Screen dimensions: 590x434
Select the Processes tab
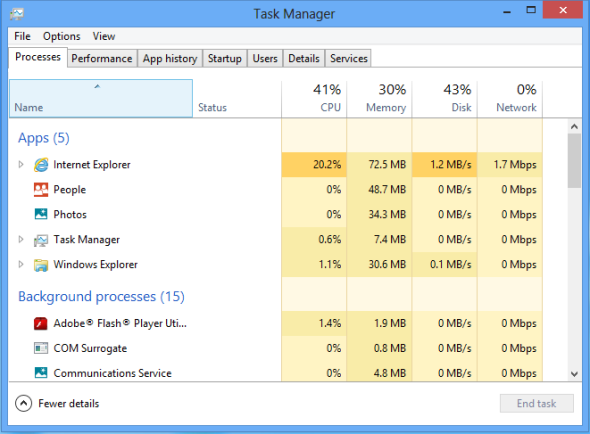(38, 57)
